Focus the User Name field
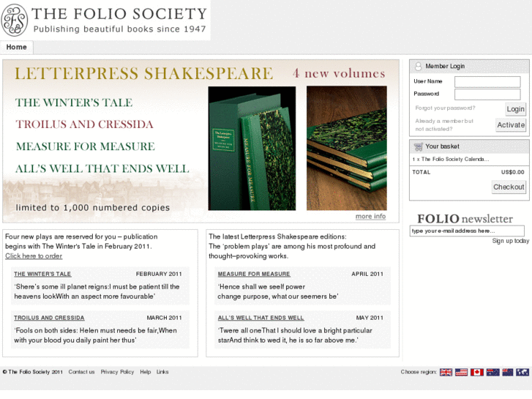 (x=487, y=81)
